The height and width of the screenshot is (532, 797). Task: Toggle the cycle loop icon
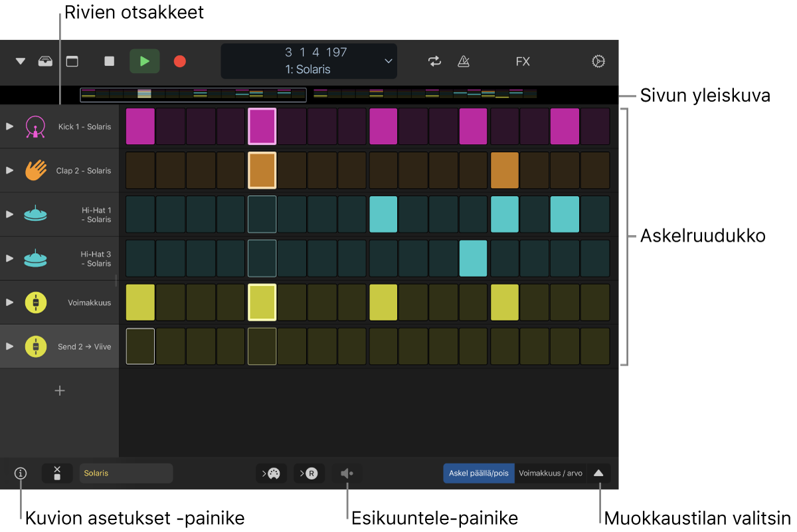click(434, 61)
